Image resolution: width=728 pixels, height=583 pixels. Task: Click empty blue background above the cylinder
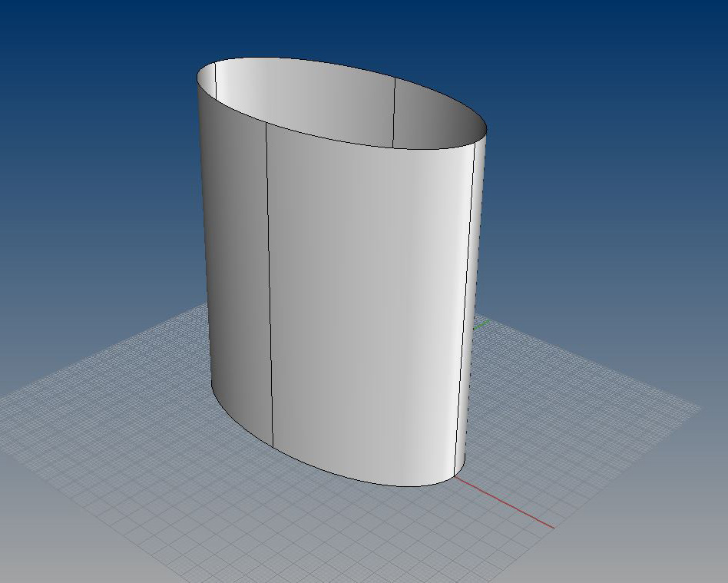click(346, 27)
